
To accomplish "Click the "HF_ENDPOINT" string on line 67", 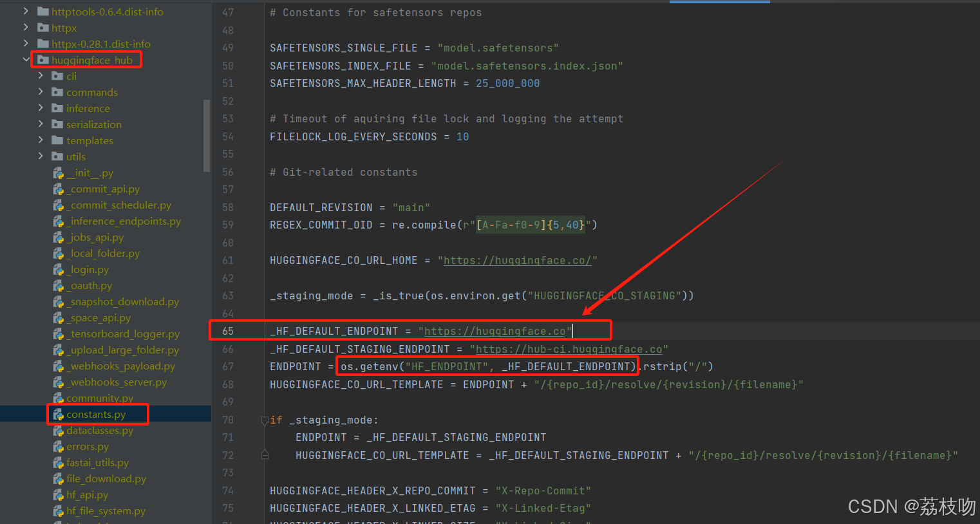I will point(447,366).
